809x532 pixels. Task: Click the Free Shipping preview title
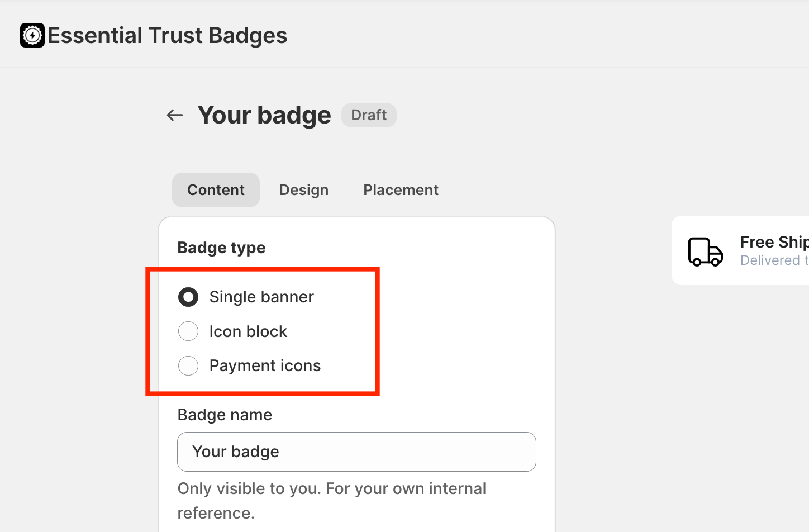point(774,242)
